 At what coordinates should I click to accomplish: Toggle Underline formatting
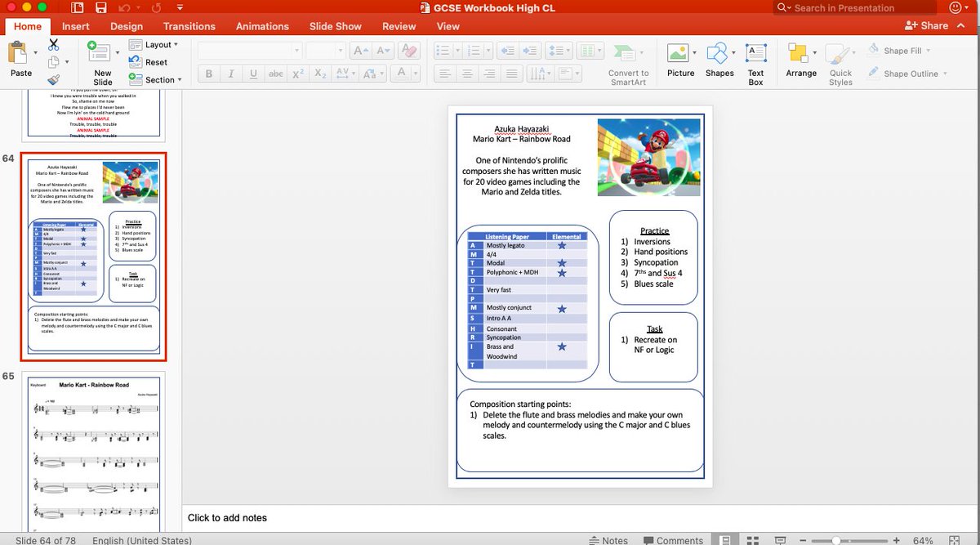(x=253, y=74)
